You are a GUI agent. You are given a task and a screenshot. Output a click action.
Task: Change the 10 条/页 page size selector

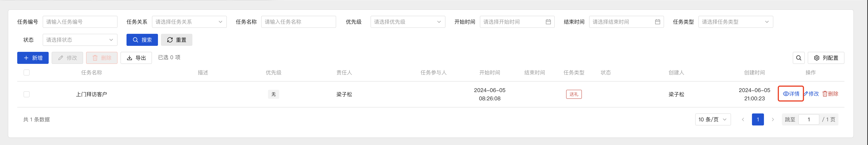tap(713, 119)
